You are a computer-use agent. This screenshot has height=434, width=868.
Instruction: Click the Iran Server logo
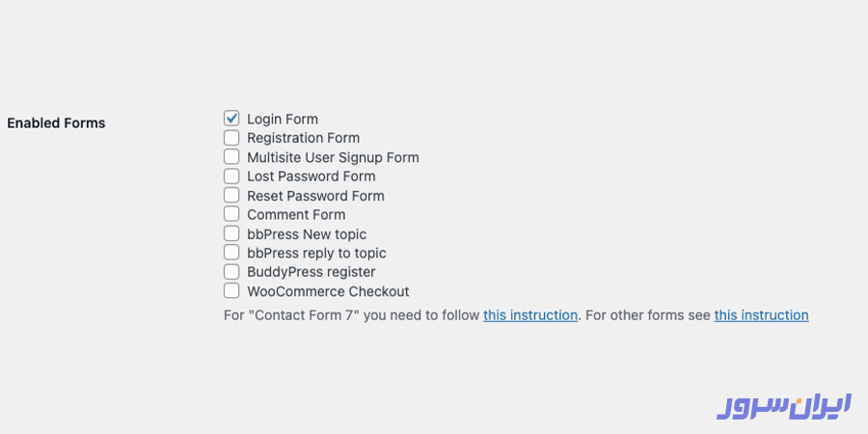coord(783,405)
